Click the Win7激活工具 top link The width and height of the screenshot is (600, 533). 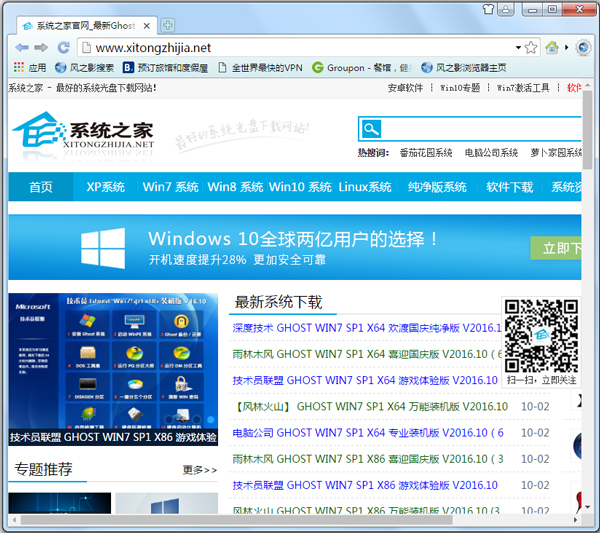coord(523,88)
